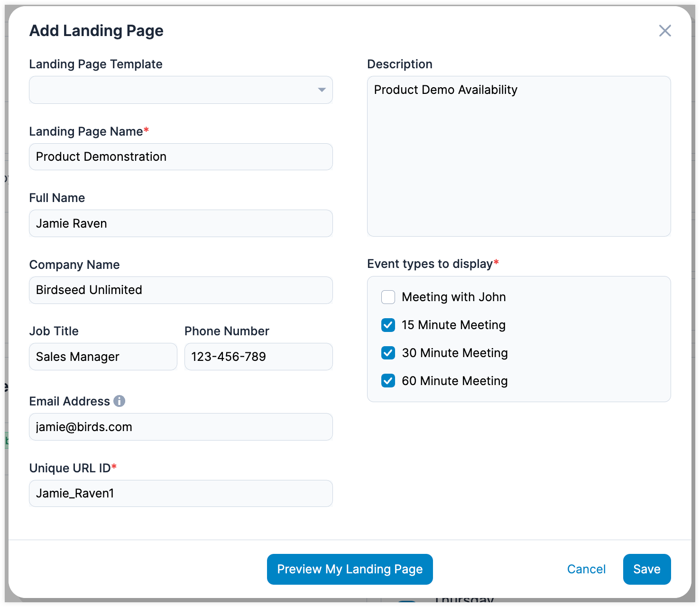The image size is (700, 607).
Task: Click the Cancel link
Action: click(x=586, y=569)
